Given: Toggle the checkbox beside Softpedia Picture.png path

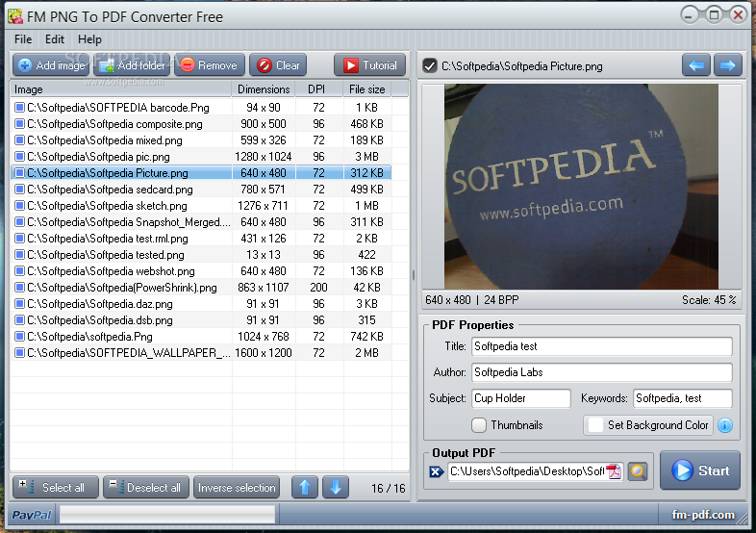Looking at the screenshot, I should (x=429, y=65).
